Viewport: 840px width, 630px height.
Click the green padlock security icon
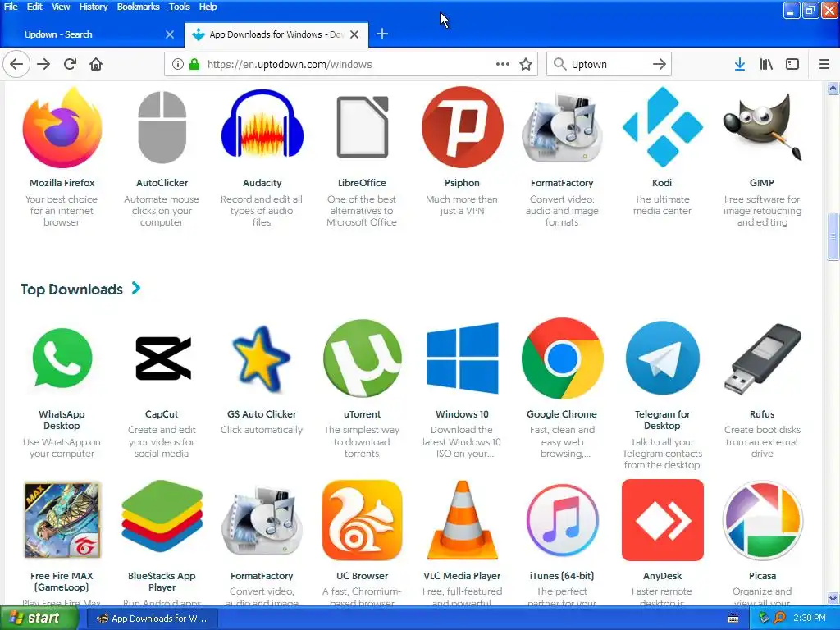[x=194, y=64]
